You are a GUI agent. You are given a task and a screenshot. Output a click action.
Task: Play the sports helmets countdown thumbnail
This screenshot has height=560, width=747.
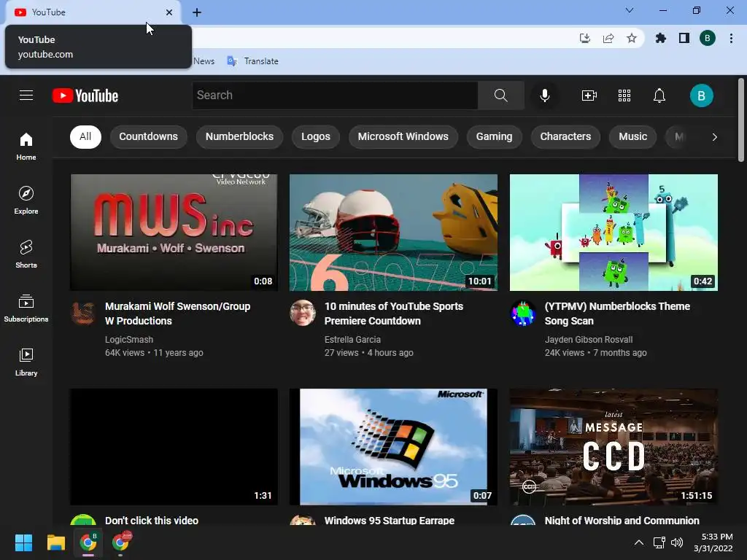(x=393, y=233)
